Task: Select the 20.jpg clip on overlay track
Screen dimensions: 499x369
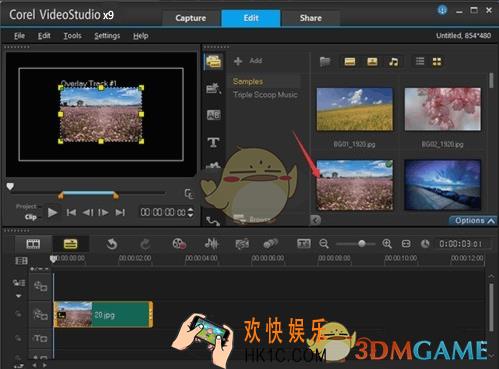Action: 103,314
